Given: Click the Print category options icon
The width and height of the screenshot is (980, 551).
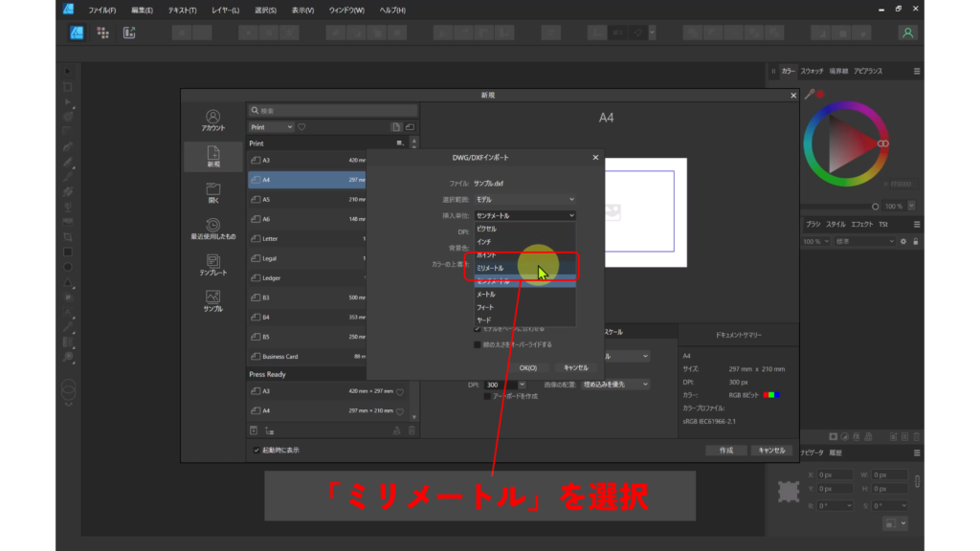Looking at the screenshot, I should point(400,143).
